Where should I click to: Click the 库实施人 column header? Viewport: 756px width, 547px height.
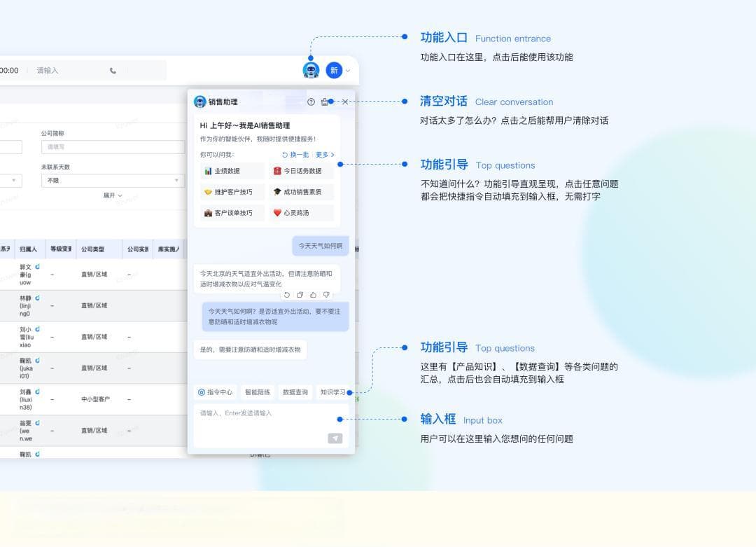pyautogui.click(x=168, y=249)
